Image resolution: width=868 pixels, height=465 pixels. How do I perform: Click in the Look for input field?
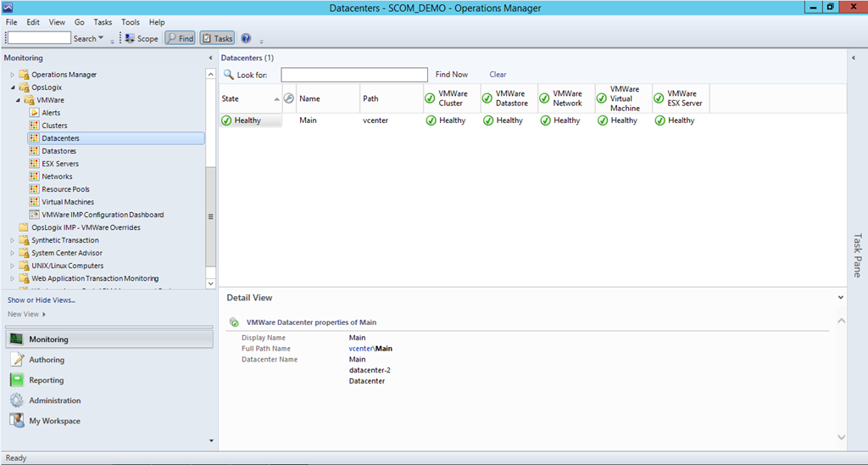(x=353, y=75)
